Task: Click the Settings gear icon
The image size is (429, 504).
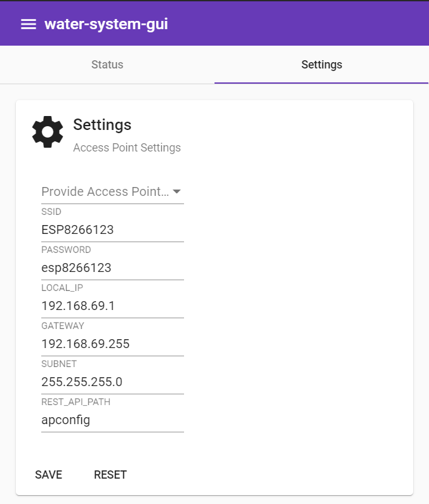Action: (48, 132)
